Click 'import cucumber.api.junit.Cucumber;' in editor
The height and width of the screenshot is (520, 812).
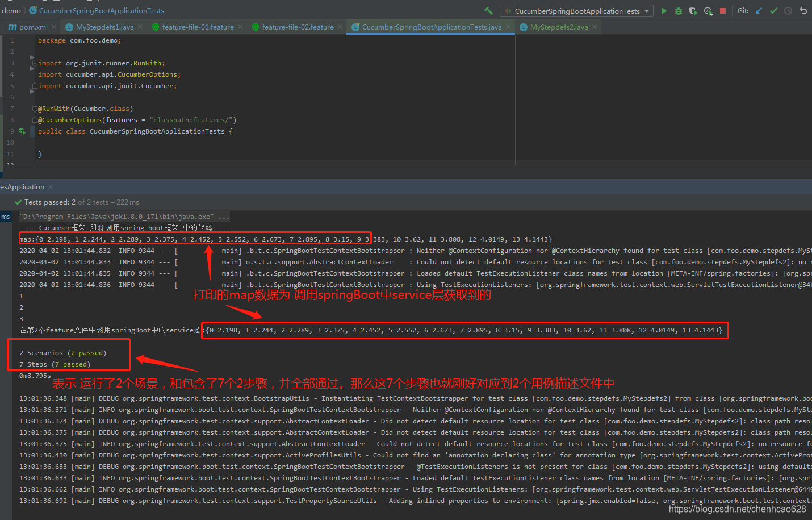[107, 86]
